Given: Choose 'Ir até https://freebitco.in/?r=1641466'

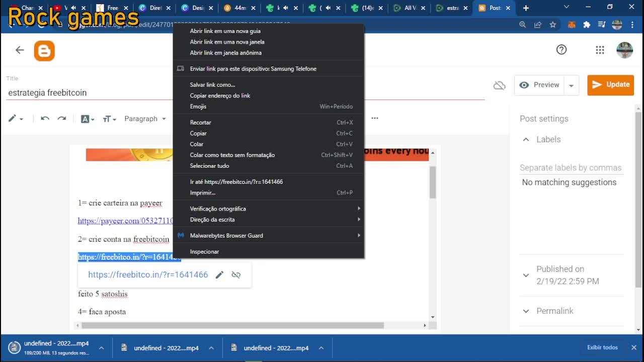Looking at the screenshot, I should tap(268, 182).
